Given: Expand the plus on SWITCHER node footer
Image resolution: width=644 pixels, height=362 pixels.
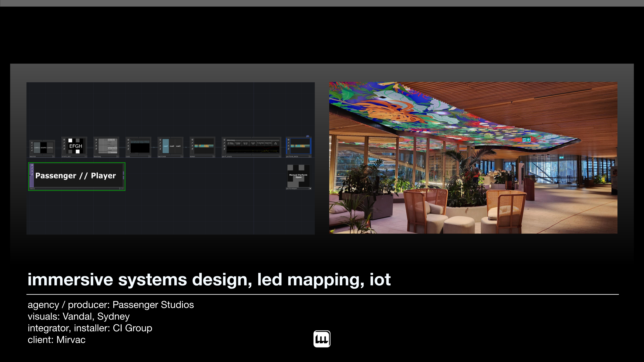Looking at the screenshot, I should 182,156.
